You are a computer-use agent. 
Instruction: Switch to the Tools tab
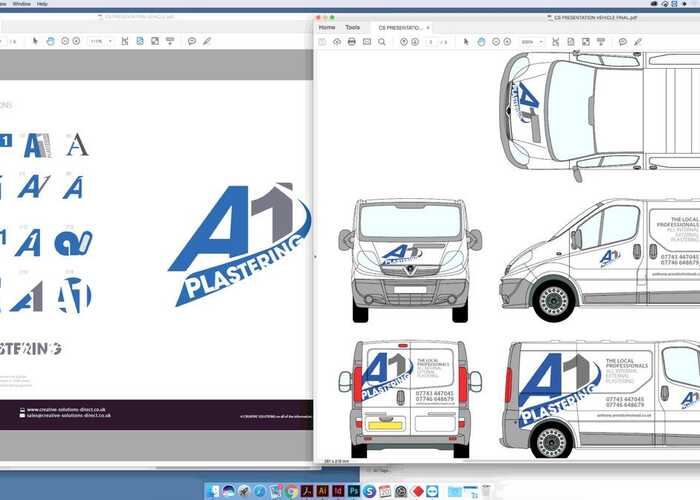[x=352, y=27]
